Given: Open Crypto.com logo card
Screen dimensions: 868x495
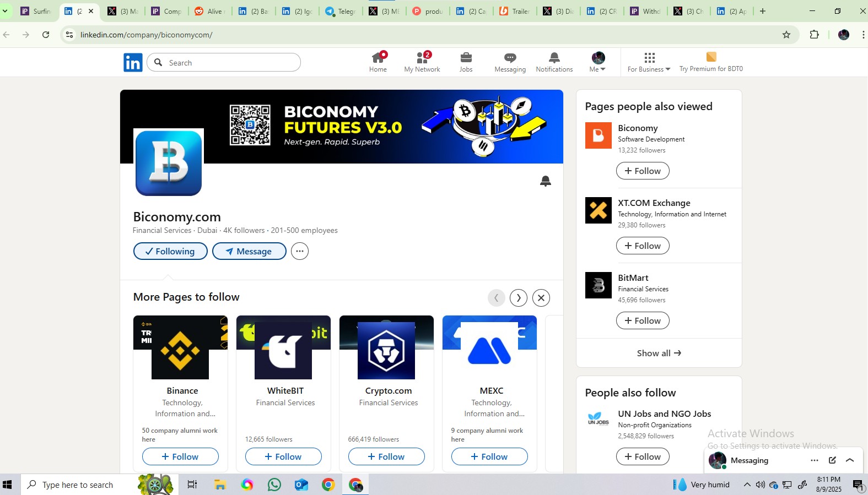Looking at the screenshot, I should tap(386, 351).
